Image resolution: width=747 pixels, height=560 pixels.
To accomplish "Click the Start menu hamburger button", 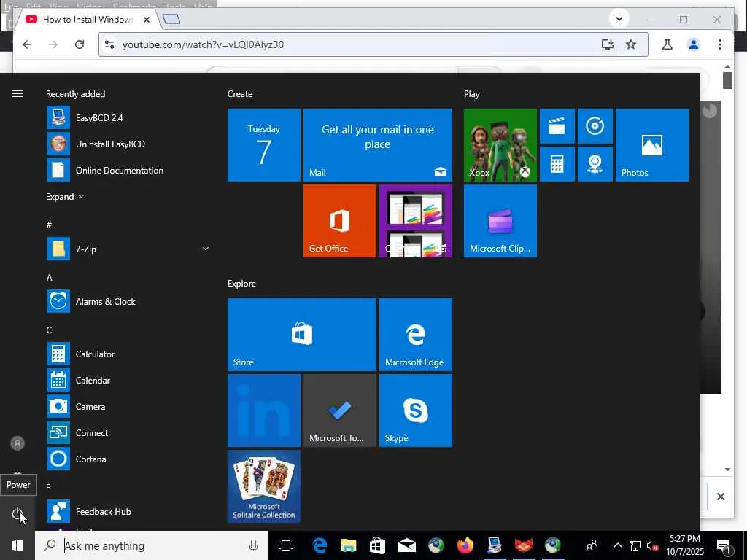I will coord(18,94).
